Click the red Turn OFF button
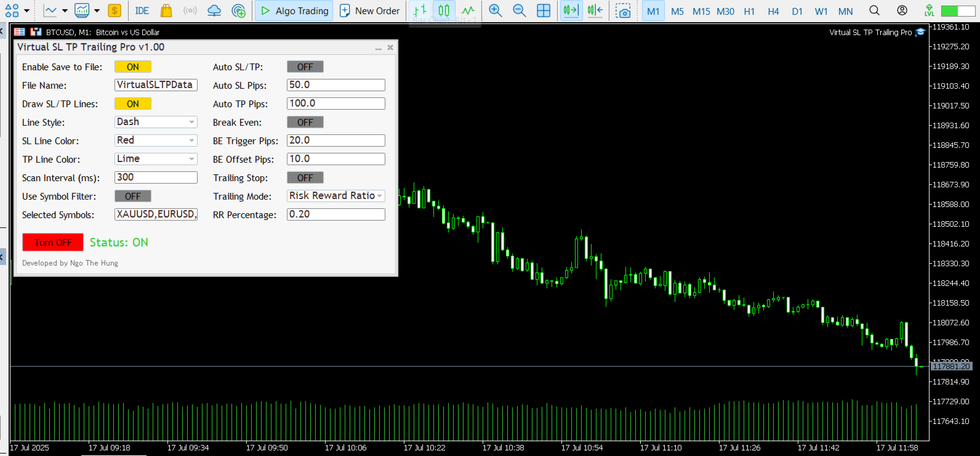 [x=53, y=242]
